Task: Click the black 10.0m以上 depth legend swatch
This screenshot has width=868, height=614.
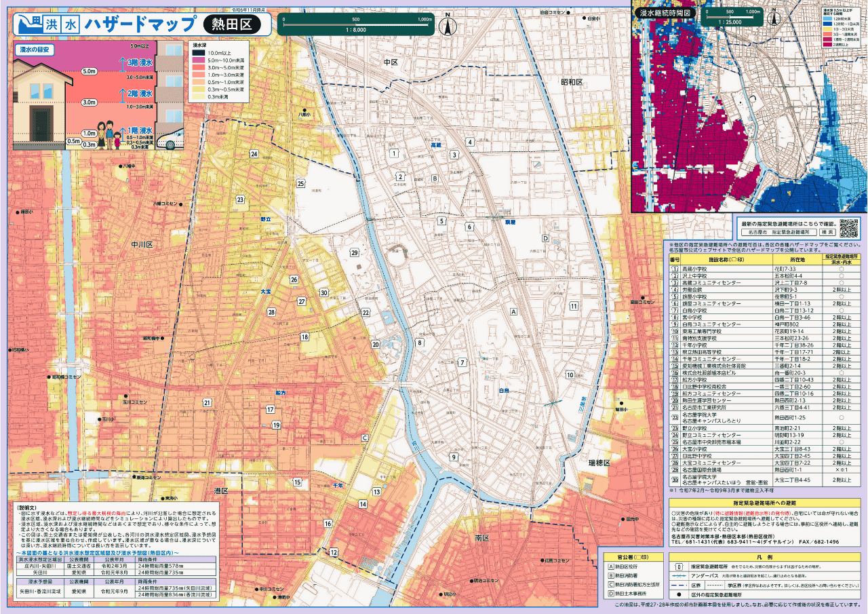Action: [197, 52]
